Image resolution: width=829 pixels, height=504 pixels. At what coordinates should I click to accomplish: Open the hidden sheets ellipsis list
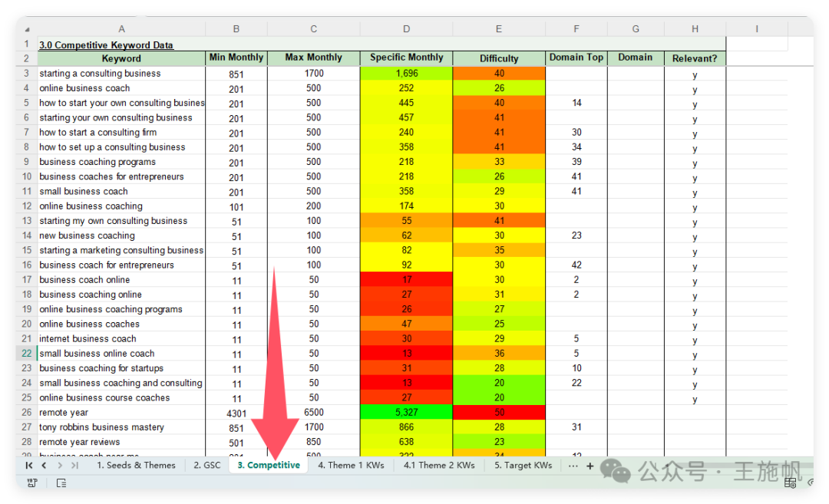tap(573, 466)
